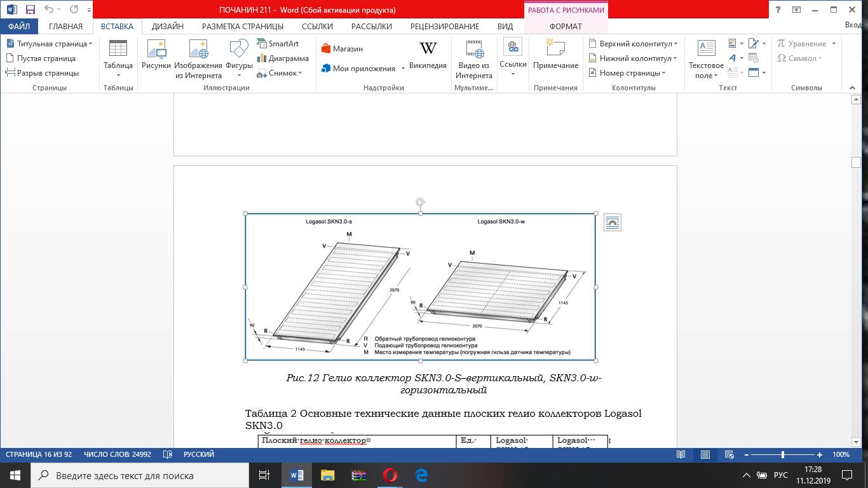Undo the last action
The height and width of the screenshot is (488, 868).
tap(49, 10)
